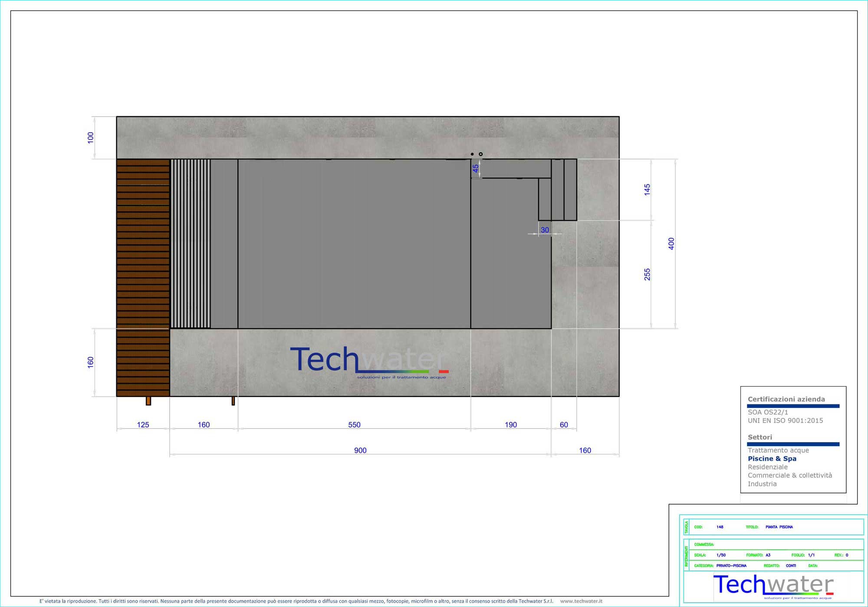Click the "Settori" heading
This screenshot has height=607, width=868.
[759, 437]
